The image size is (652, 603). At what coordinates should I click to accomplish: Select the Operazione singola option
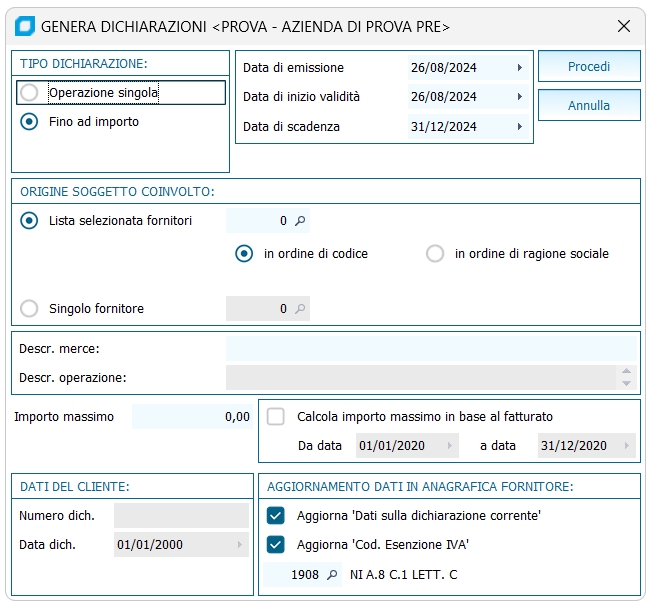[x=30, y=93]
